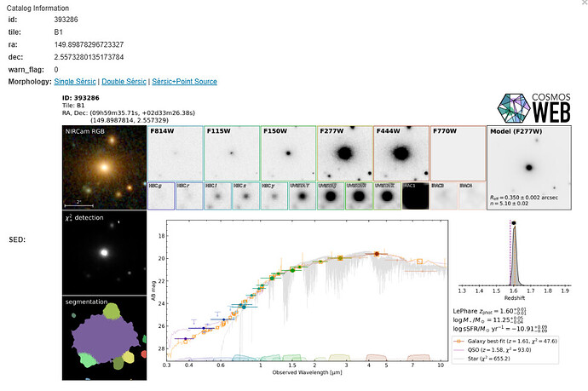Viewport: 588px width, 391px height.
Task: Click the F115W cutout thumbnail
Action: click(232, 153)
